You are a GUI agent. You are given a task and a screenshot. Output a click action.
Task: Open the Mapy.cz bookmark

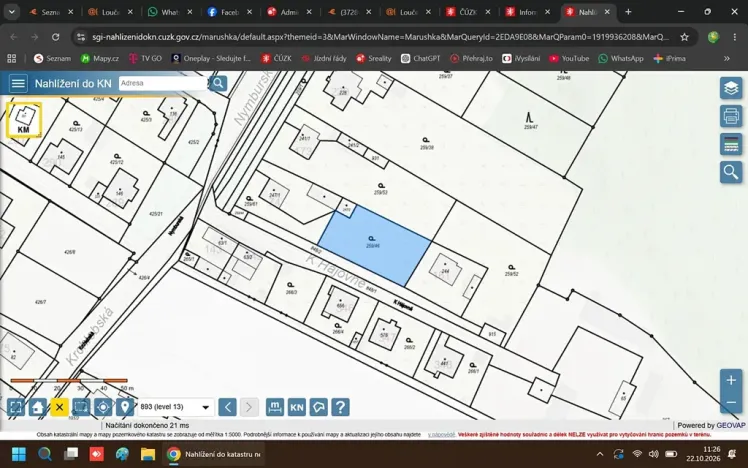coord(100,58)
